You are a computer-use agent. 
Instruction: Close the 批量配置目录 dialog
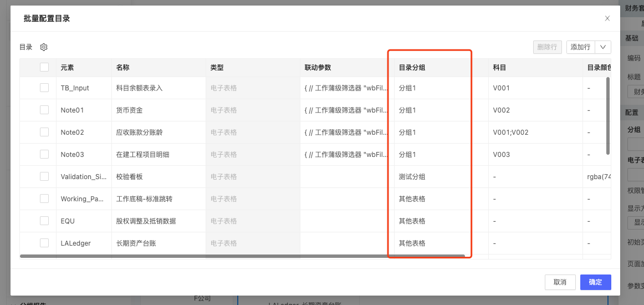point(607,18)
